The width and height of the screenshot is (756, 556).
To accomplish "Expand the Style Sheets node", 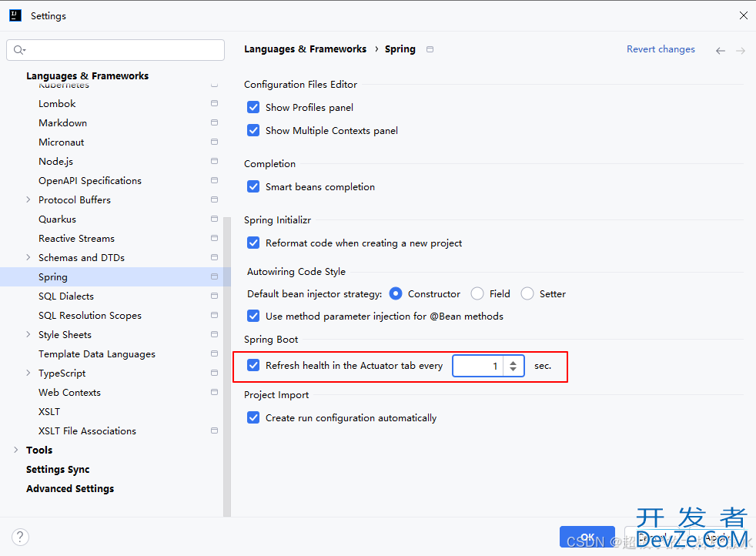I will coord(28,334).
